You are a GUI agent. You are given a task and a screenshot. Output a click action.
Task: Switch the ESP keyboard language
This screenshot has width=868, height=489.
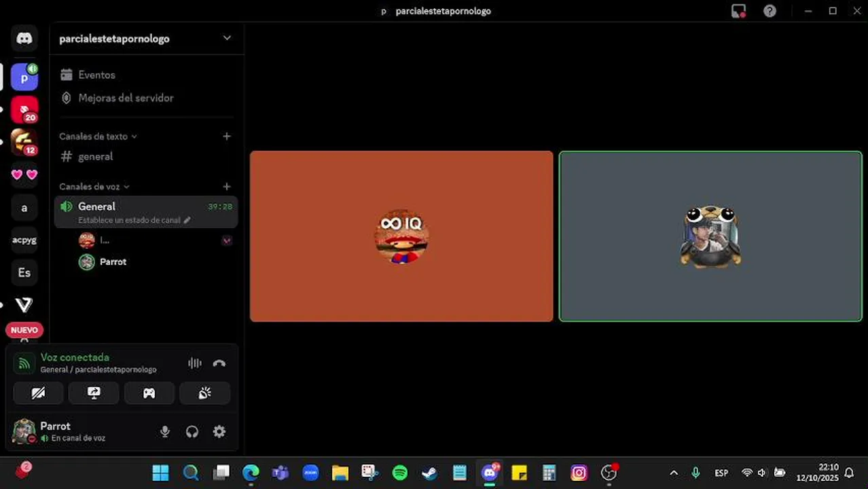[721, 473]
